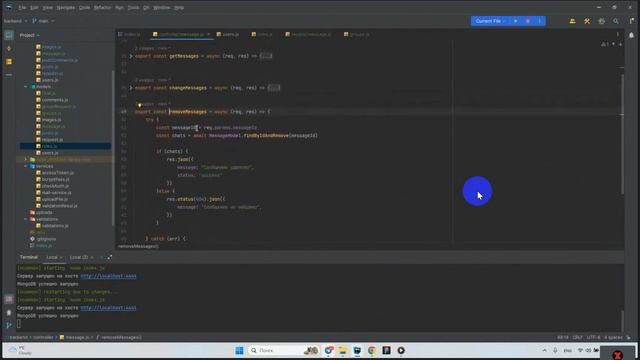
Task: Open editor tabs more options menu
Action: [x=618, y=35]
